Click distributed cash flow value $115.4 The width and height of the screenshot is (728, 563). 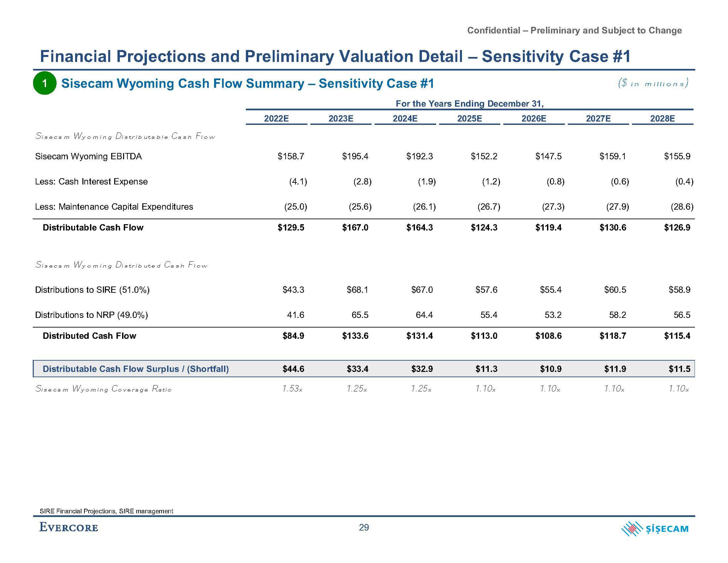point(677,336)
